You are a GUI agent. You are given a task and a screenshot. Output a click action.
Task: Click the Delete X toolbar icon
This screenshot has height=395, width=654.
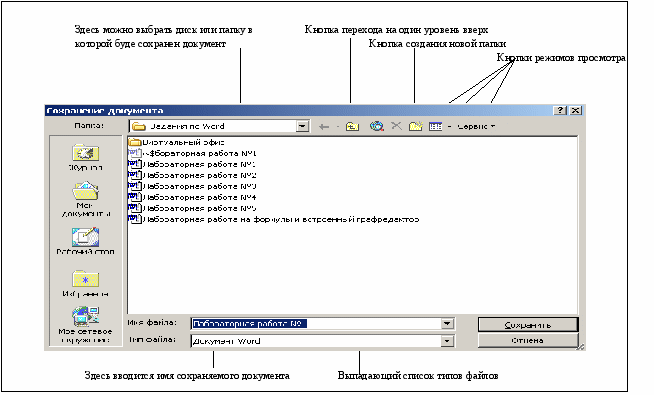point(396,126)
